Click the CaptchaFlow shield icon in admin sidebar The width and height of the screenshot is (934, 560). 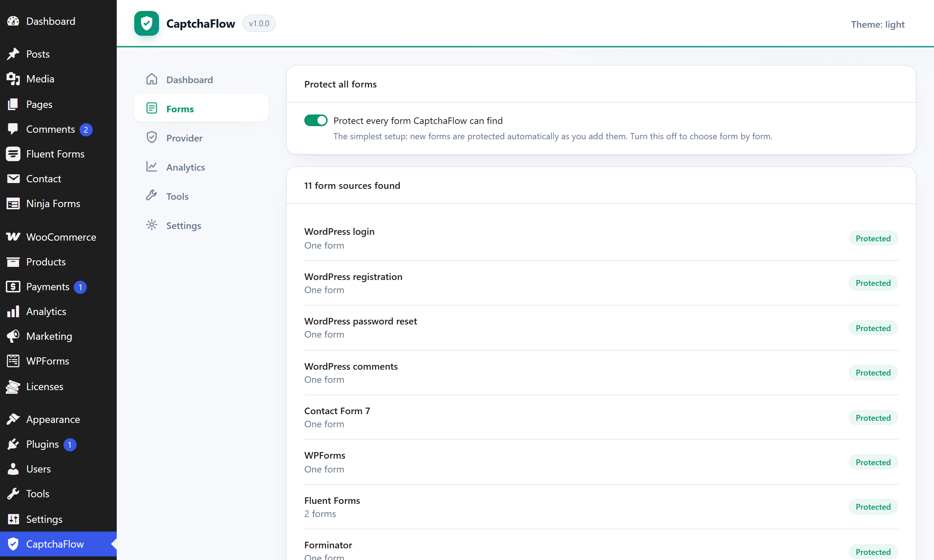coord(13,544)
